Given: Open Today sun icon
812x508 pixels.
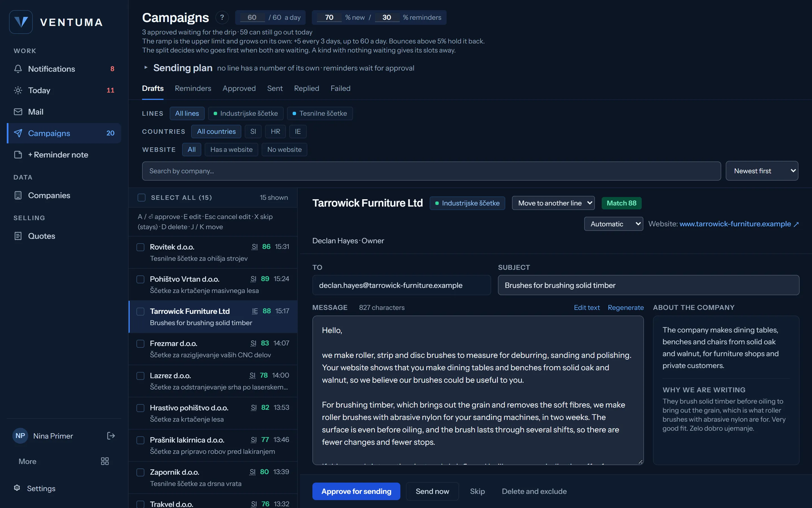Looking at the screenshot, I should 18,90.
